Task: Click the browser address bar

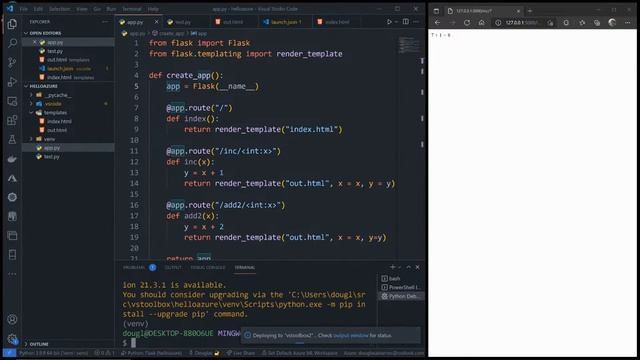Action: [521, 23]
